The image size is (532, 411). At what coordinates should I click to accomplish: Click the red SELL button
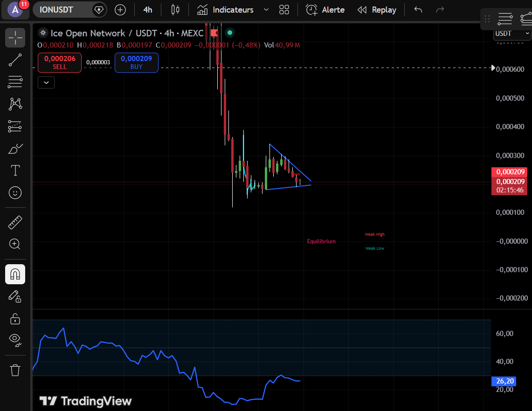coord(60,62)
